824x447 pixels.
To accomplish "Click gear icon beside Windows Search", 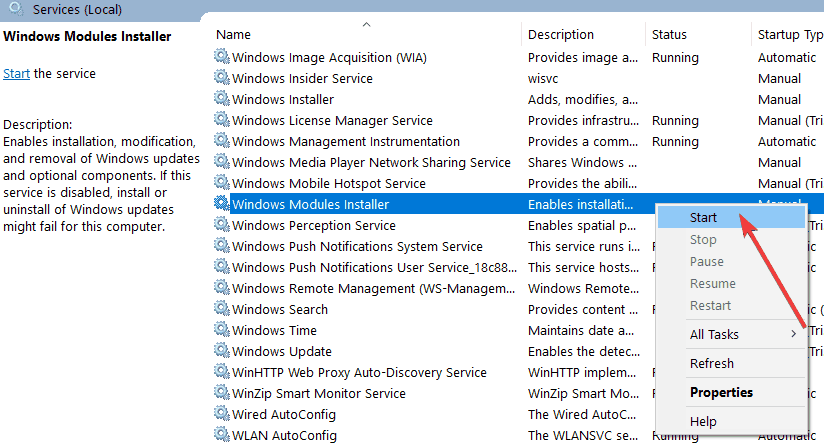I will click(222, 308).
